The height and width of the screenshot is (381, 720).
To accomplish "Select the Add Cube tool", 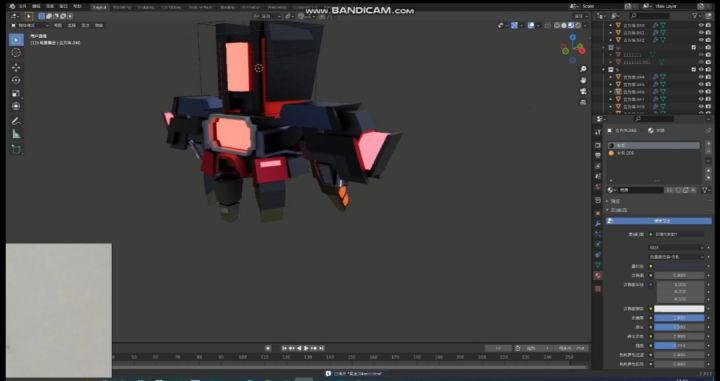I will (x=16, y=149).
